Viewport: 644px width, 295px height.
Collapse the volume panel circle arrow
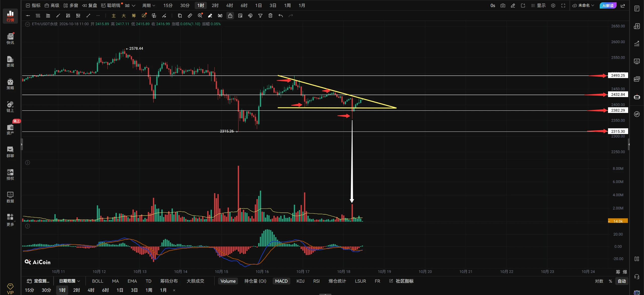pos(28,163)
